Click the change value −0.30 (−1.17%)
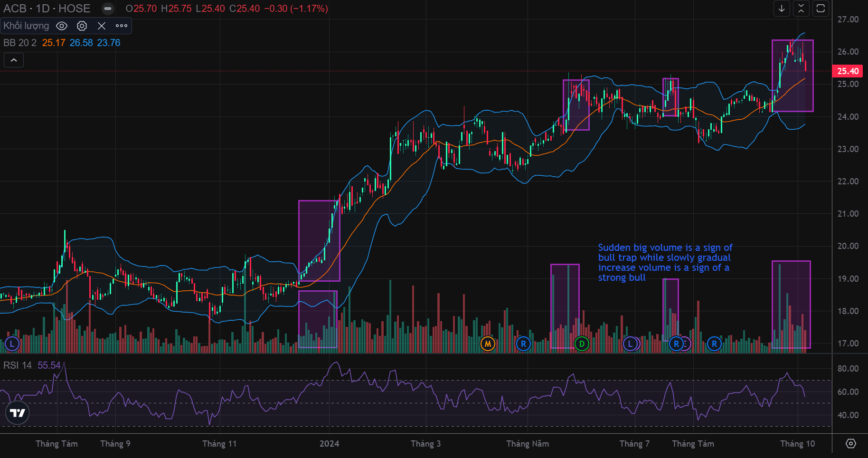This screenshot has height=458, width=868. 296,9
